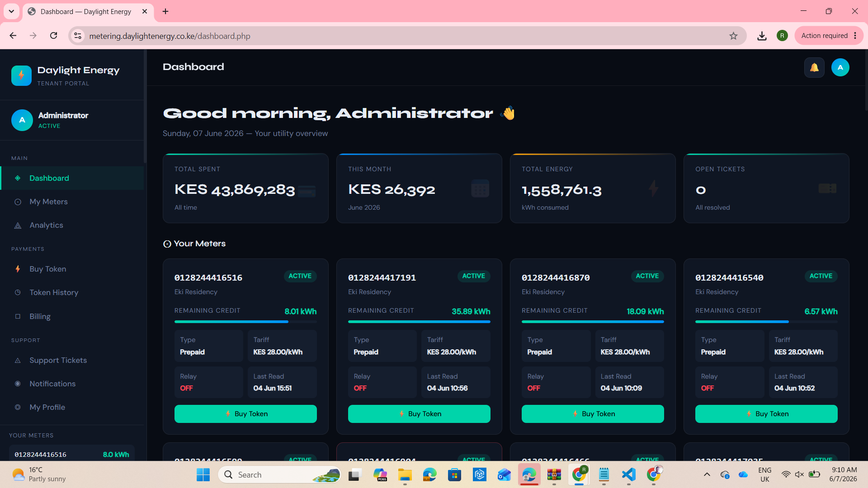Open the Windows Start menu
This screenshot has height=488, width=868.
click(x=203, y=474)
